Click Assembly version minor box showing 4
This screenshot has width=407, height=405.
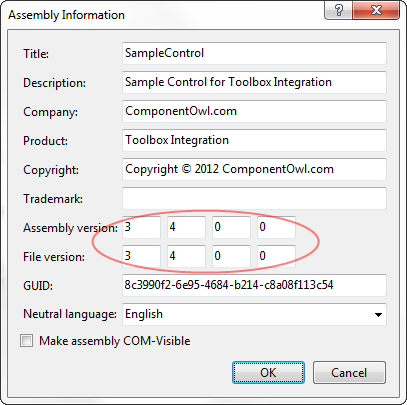coord(186,227)
